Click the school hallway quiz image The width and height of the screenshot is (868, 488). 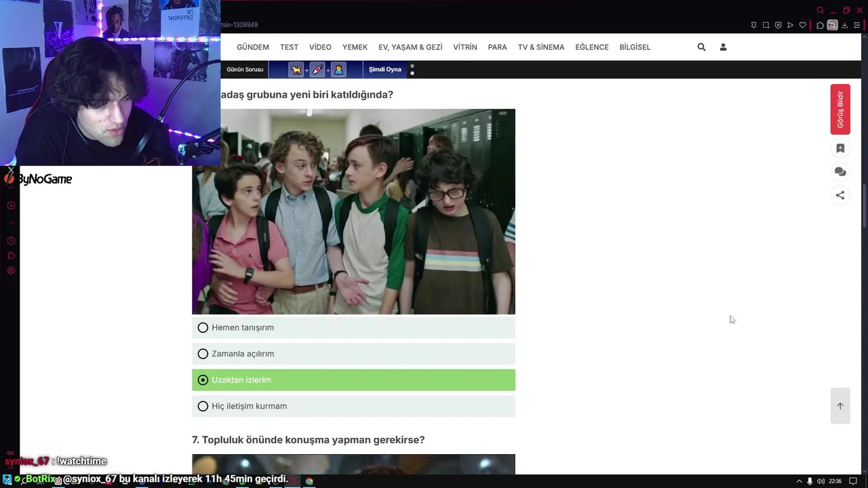pos(353,211)
